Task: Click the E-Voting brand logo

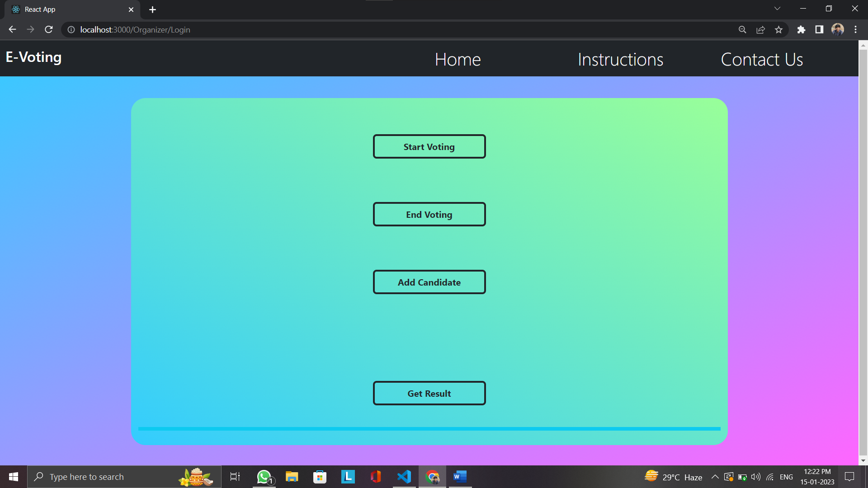Action: point(34,57)
